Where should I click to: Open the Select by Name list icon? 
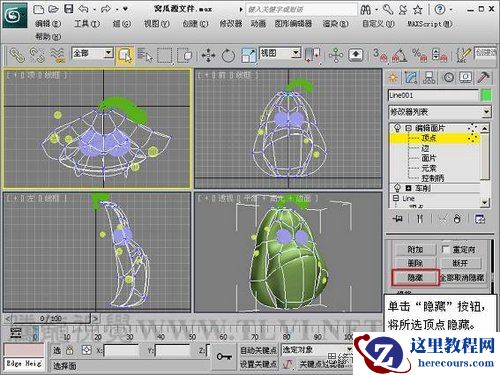(x=145, y=55)
